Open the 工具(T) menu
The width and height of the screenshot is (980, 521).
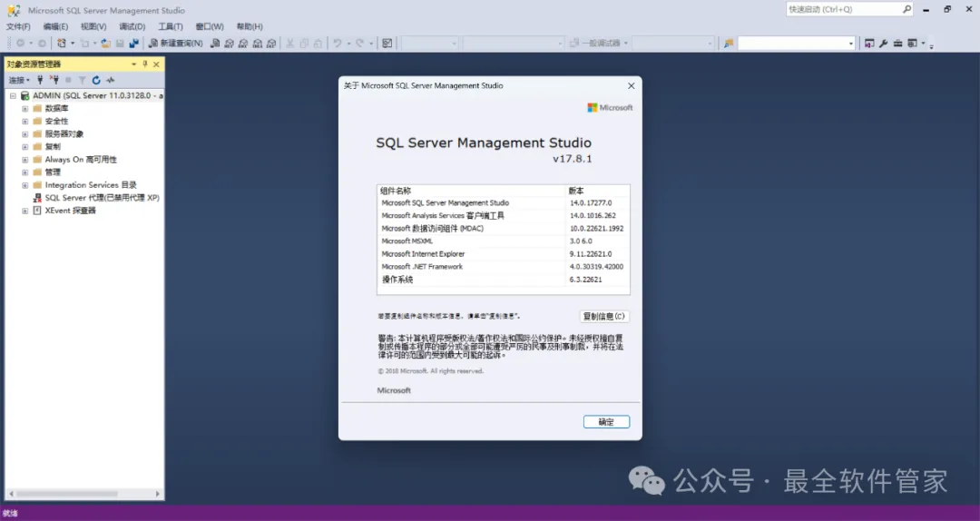(170, 26)
